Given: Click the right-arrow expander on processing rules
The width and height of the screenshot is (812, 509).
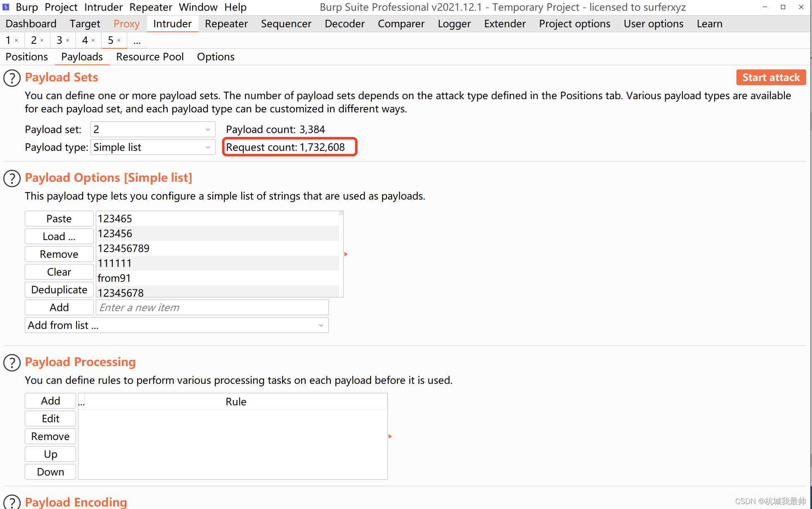Looking at the screenshot, I should (389, 437).
